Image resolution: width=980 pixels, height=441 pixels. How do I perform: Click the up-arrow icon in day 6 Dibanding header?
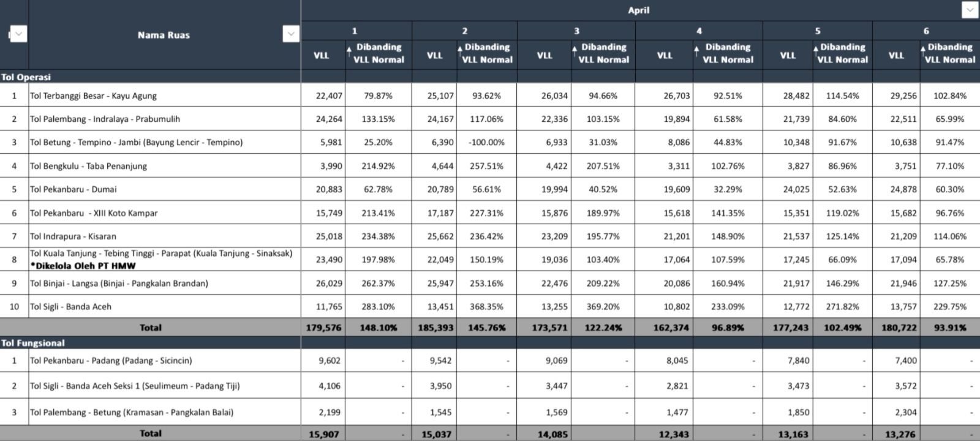923,49
